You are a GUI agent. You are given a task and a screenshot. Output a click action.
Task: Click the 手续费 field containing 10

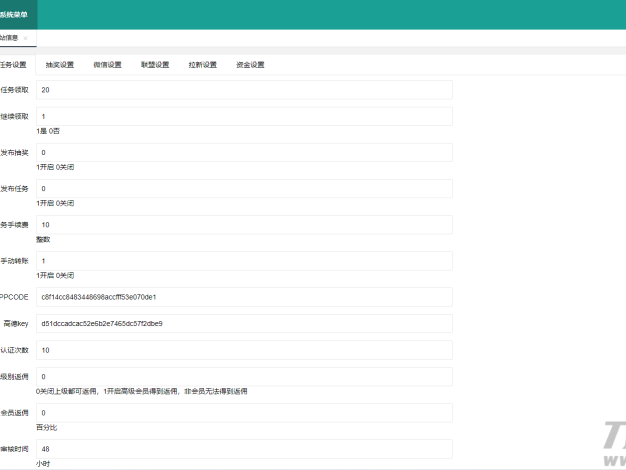tap(244, 225)
